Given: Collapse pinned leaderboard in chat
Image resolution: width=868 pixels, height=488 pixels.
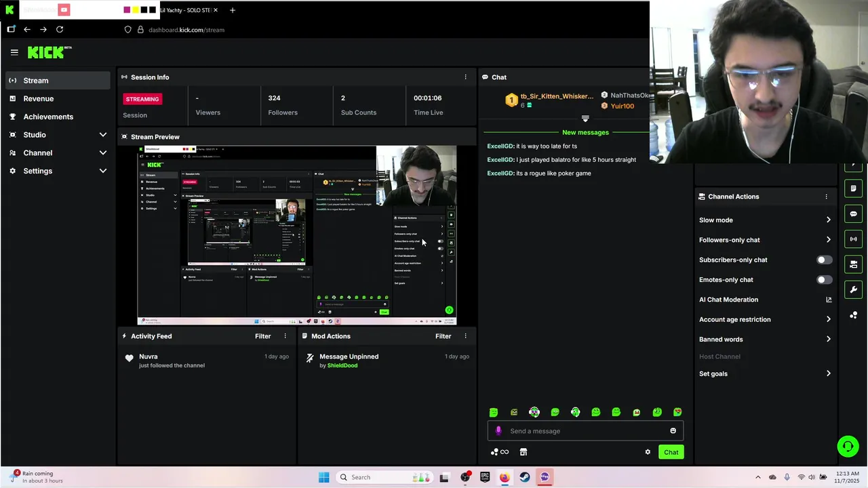Looking at the screenshot, I should tap(585, 119).
